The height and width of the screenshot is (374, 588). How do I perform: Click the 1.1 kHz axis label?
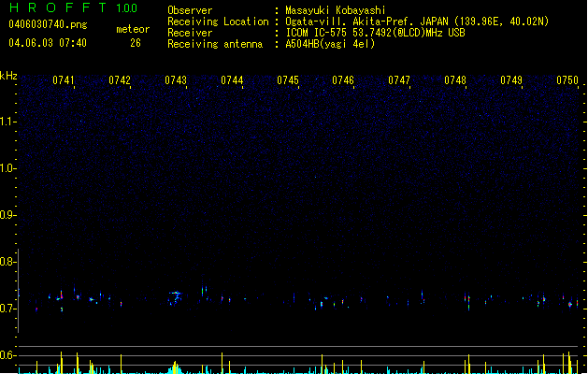[8, 122]
